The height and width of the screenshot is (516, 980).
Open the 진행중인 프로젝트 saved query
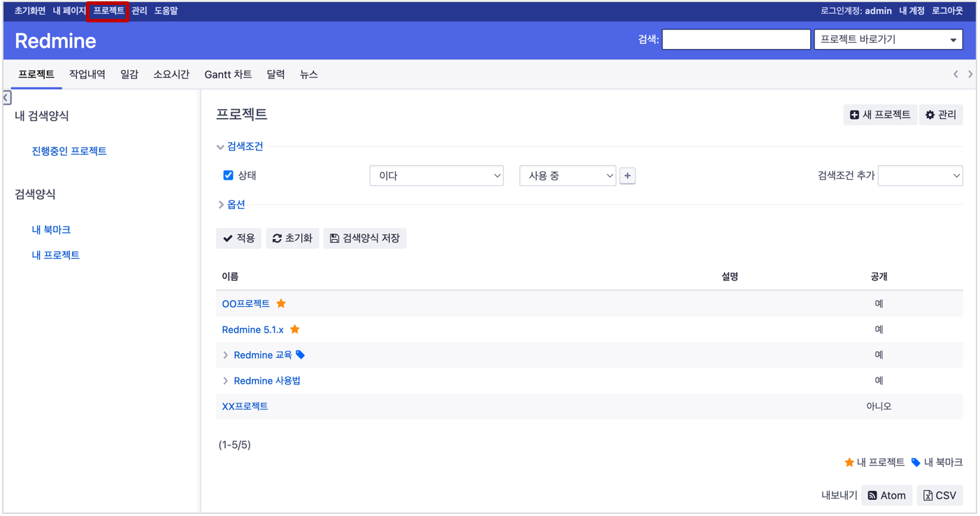(69, 151)
